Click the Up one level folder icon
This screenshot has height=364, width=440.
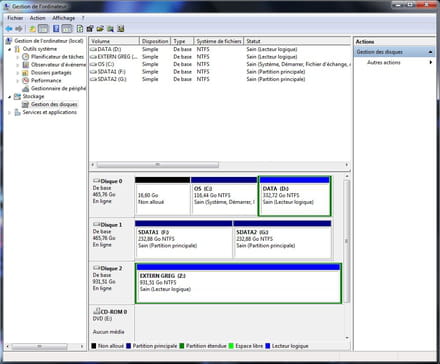(32, 29)
